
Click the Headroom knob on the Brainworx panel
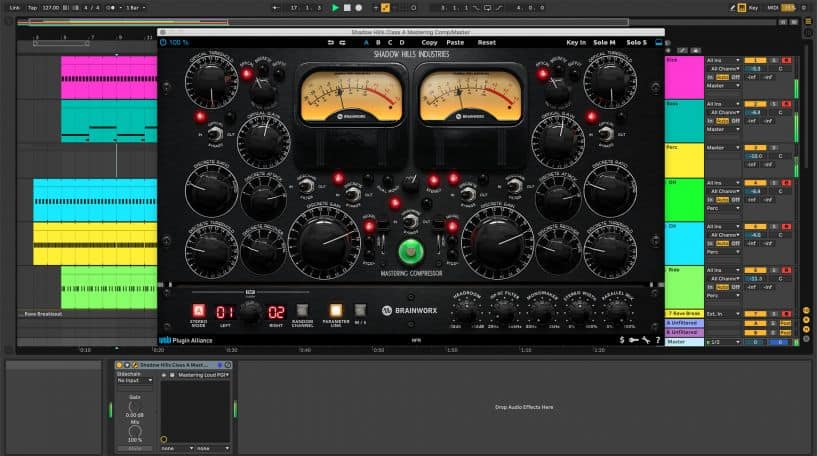[466, 313]
